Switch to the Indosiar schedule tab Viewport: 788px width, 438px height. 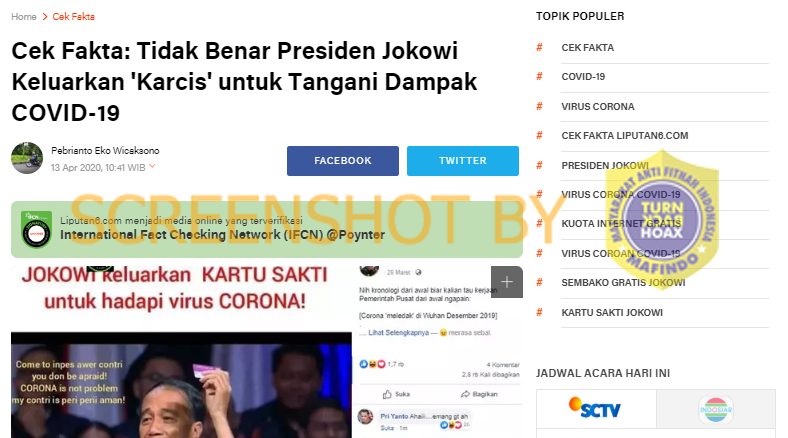(716, 409)
